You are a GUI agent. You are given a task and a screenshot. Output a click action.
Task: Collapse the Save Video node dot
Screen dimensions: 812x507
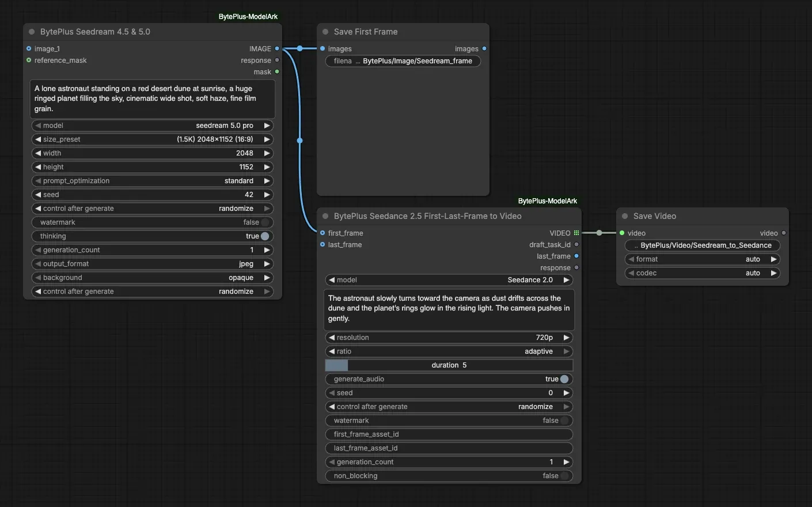pos(625,216)
